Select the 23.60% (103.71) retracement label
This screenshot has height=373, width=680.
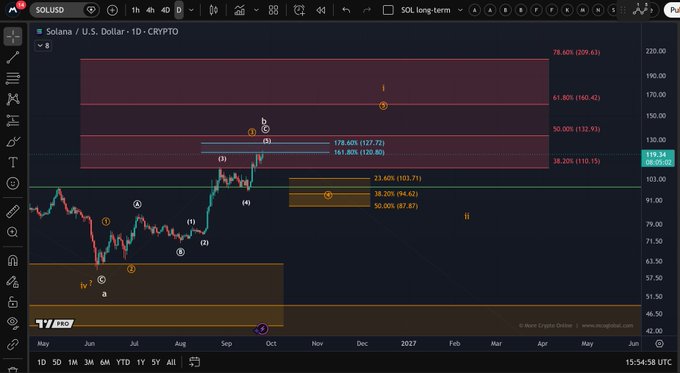(x=398, y=178)
